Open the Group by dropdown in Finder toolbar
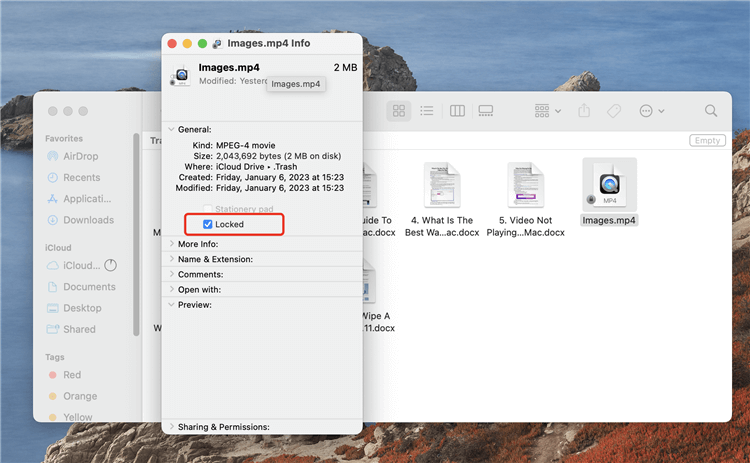This screenshot has width=750, height=463. 547,111
